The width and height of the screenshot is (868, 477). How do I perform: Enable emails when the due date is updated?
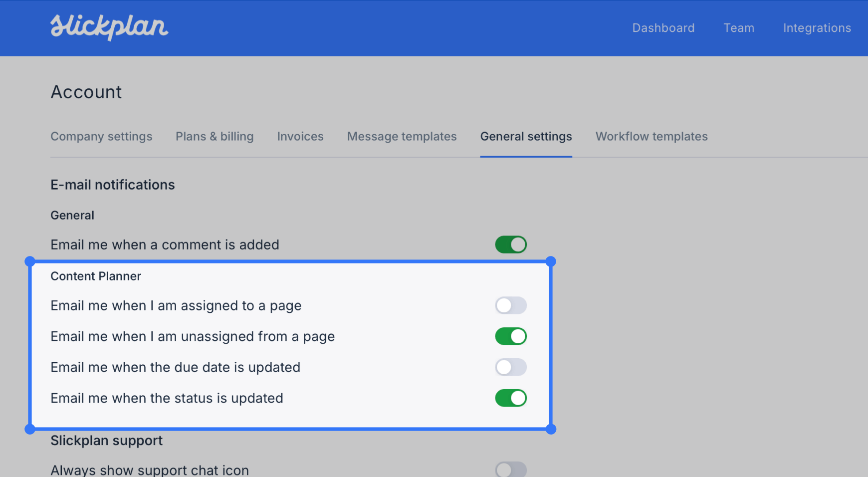tap(510, 367)
